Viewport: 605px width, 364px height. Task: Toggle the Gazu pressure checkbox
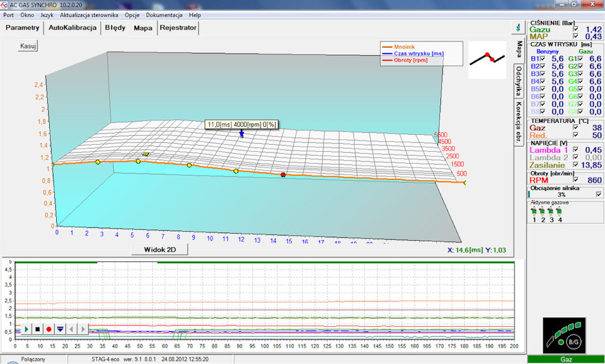pyautogui.click(x=575, y=30)
